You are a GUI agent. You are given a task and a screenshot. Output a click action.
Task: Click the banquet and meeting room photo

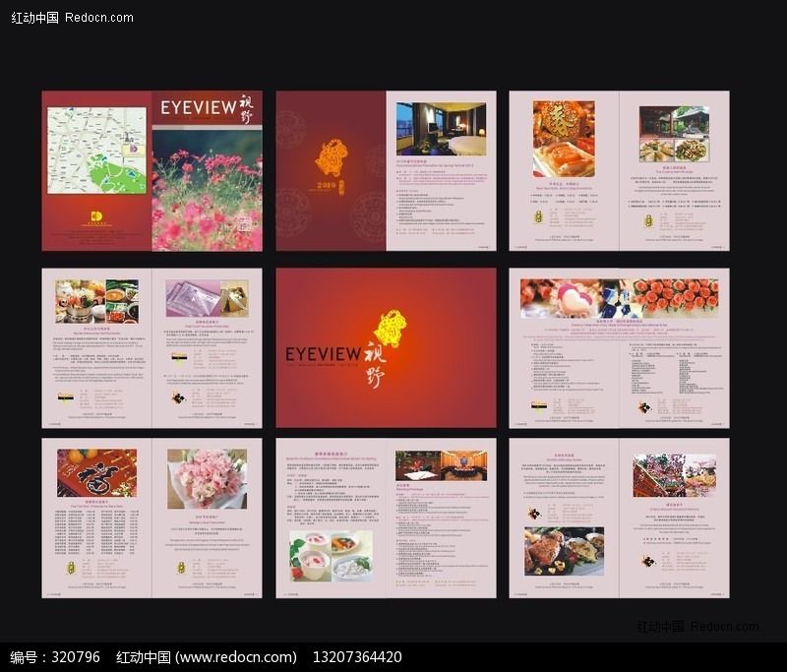tap(441, 465)
